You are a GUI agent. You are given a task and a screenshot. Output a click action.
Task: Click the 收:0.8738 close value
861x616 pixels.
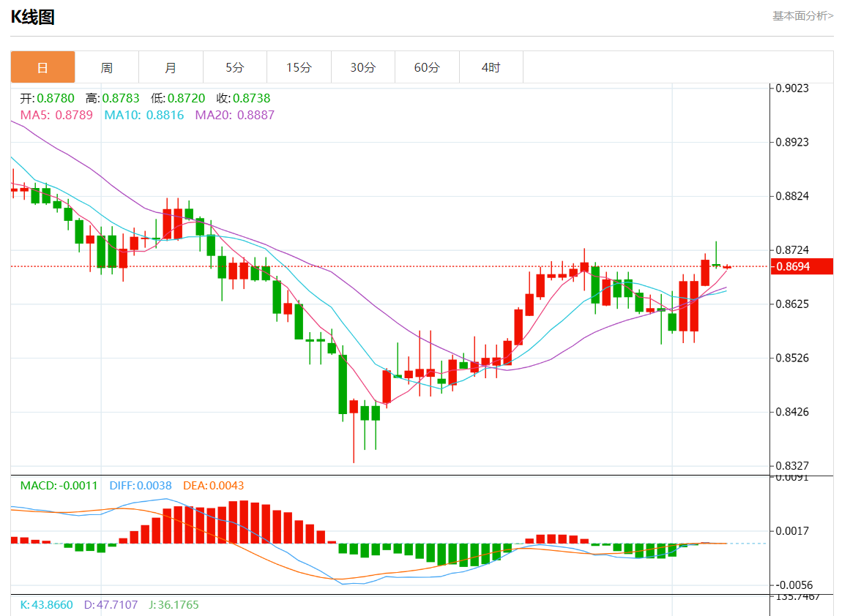pos(243,98)
